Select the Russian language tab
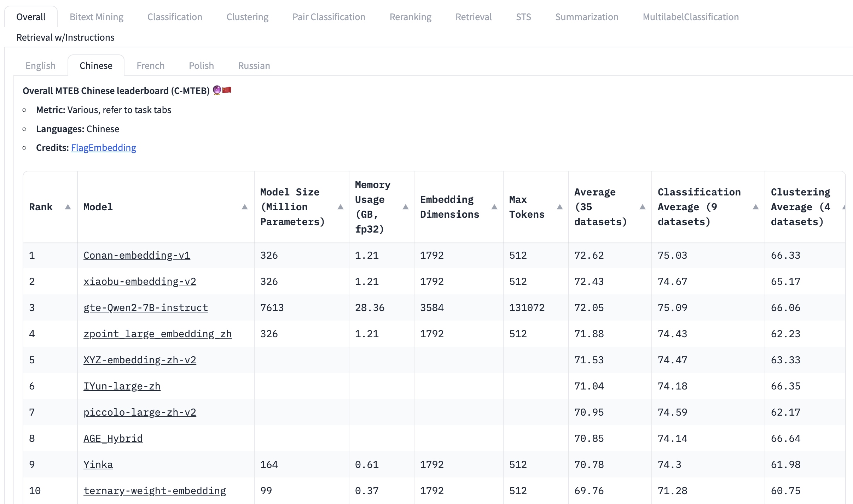The image size is (853, 504). [254, 66]
